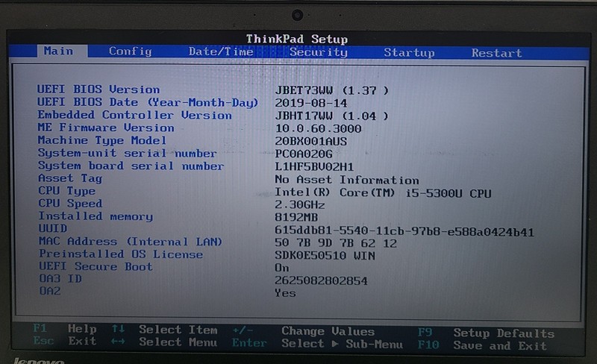The height and width of the screenshot is (364, 597).
Task: Click the UEFI BIOS Date label
Action: click(148, 102)
